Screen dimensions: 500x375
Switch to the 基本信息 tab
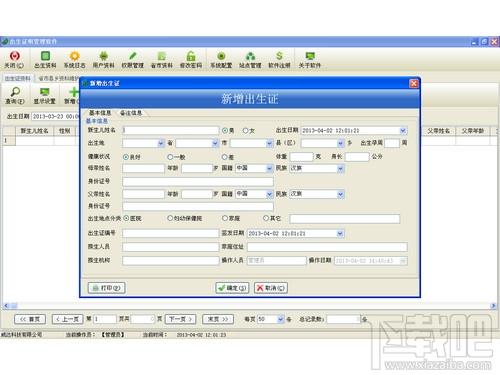pos(100,113)
